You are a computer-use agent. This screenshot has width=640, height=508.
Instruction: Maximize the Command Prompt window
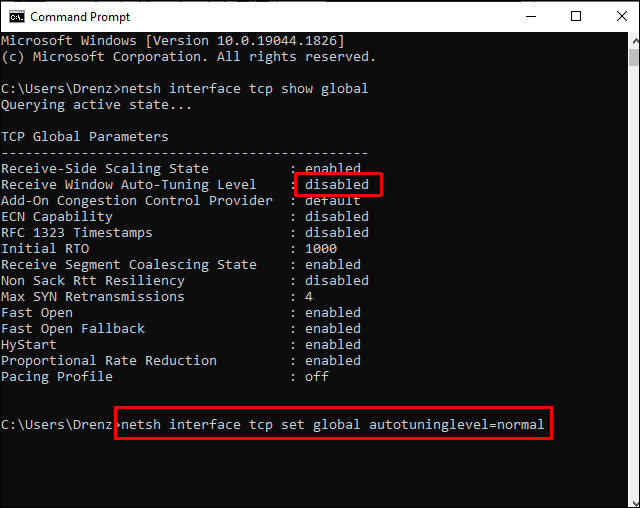tap(576, 17)
